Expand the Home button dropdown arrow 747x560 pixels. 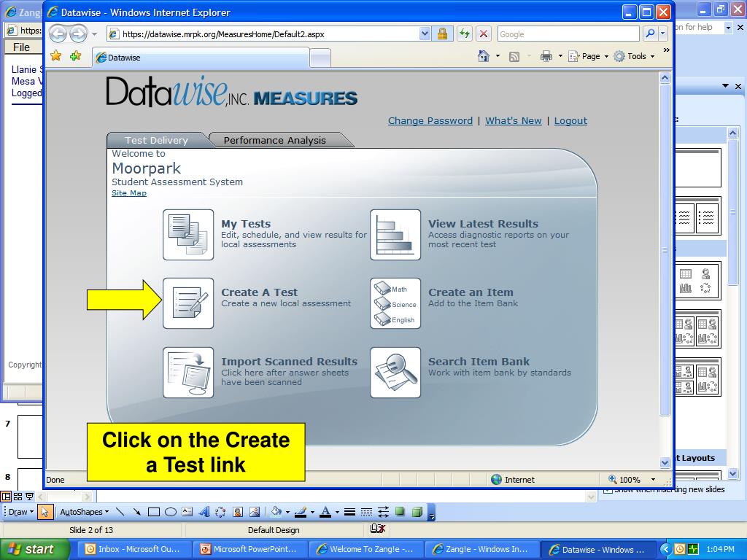[498, 56]
